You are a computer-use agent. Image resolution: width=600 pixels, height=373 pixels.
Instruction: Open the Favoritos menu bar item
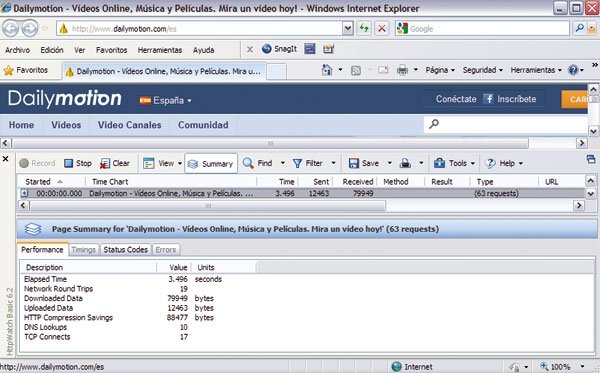click(x=111, y=50)
